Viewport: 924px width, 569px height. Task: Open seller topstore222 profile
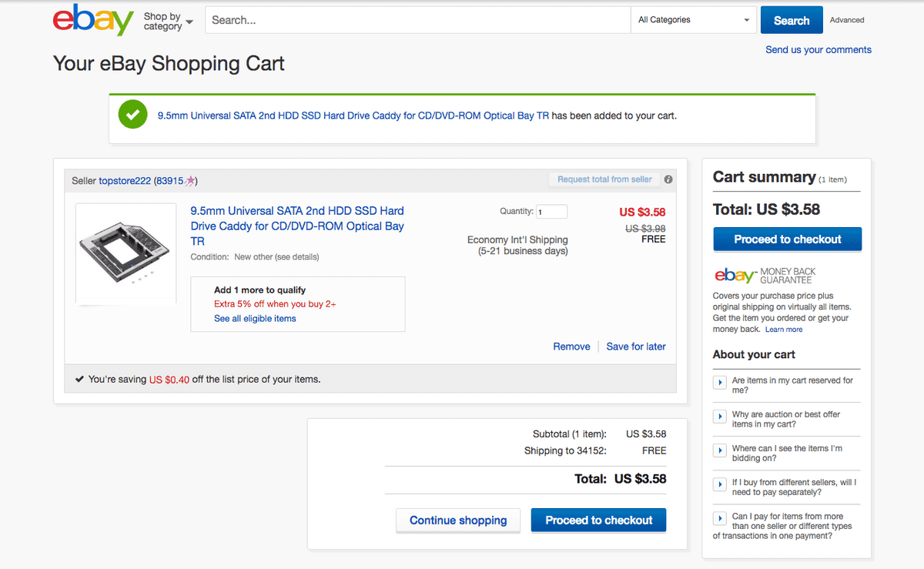click(125, 180)
